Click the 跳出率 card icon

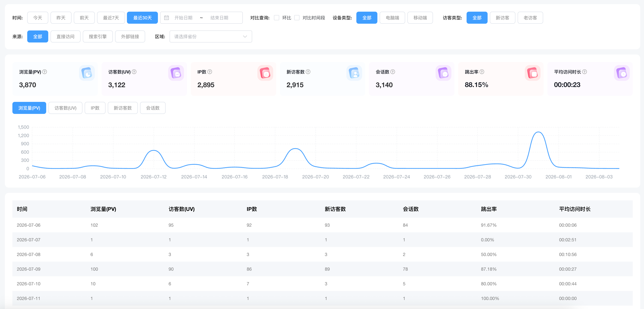532,73
